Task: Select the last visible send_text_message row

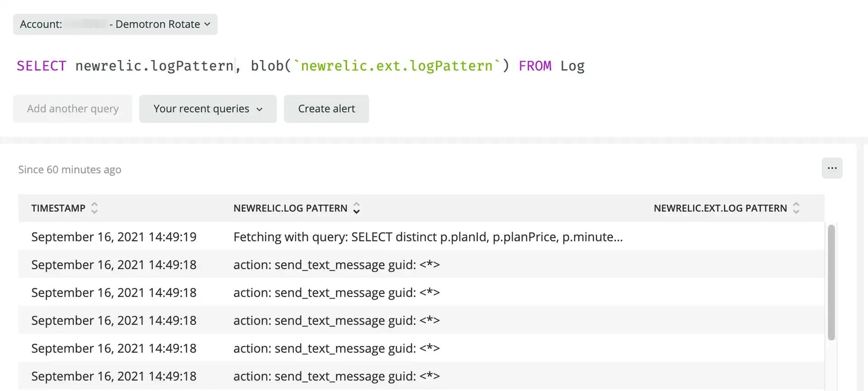Action: coord(336,376)
